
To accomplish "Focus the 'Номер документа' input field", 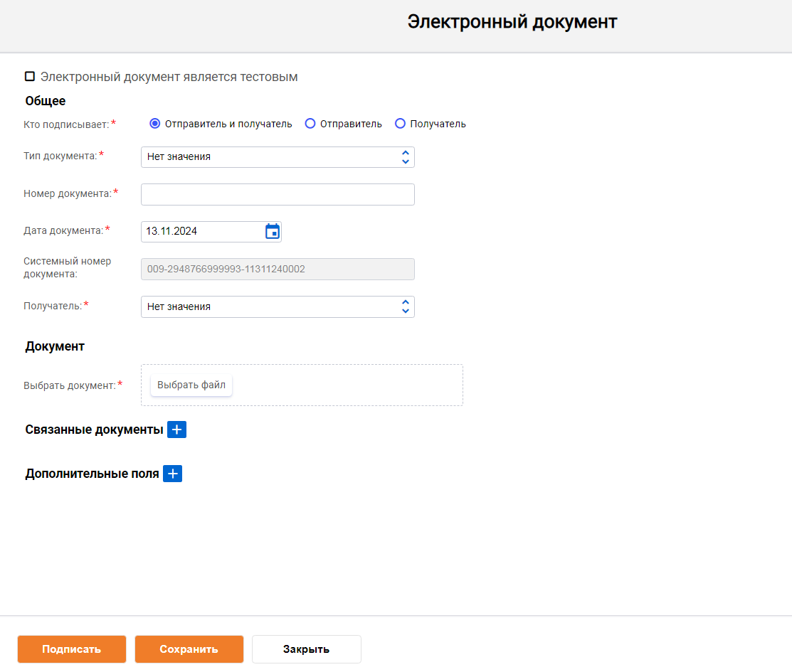I will pyautogui.click(x=278, y=194).
